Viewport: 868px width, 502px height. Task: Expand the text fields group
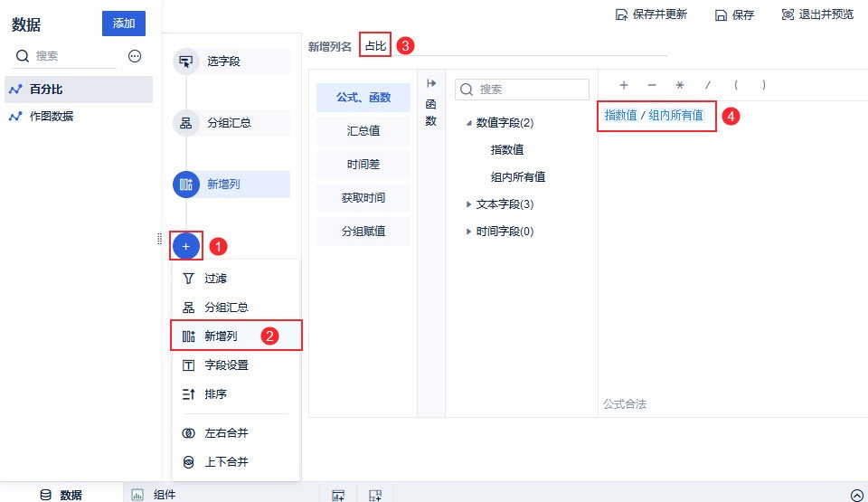click(x=468, y=204)
